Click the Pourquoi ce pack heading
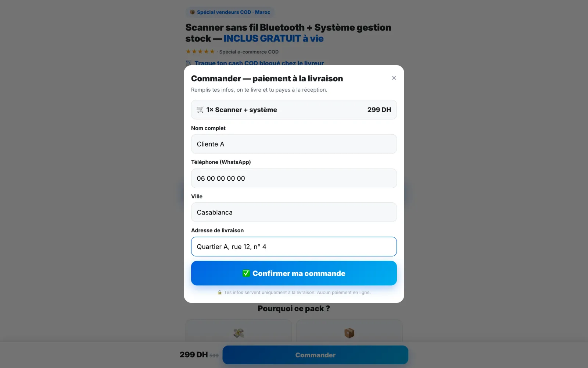588x368 pixels. pos(294,308)
